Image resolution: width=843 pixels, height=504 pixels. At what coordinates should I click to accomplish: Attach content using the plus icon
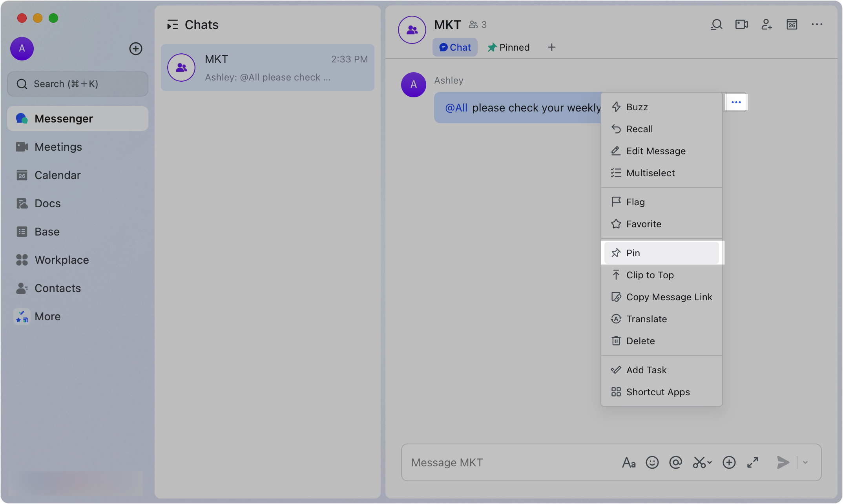(x=729, y=462)
